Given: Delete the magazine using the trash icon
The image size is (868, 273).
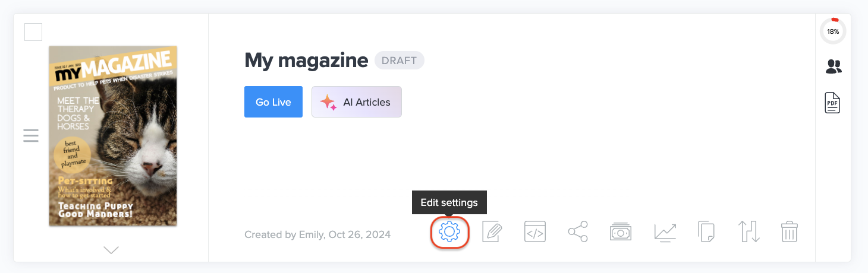Looking at the screenshot, I should pos(790,231).
